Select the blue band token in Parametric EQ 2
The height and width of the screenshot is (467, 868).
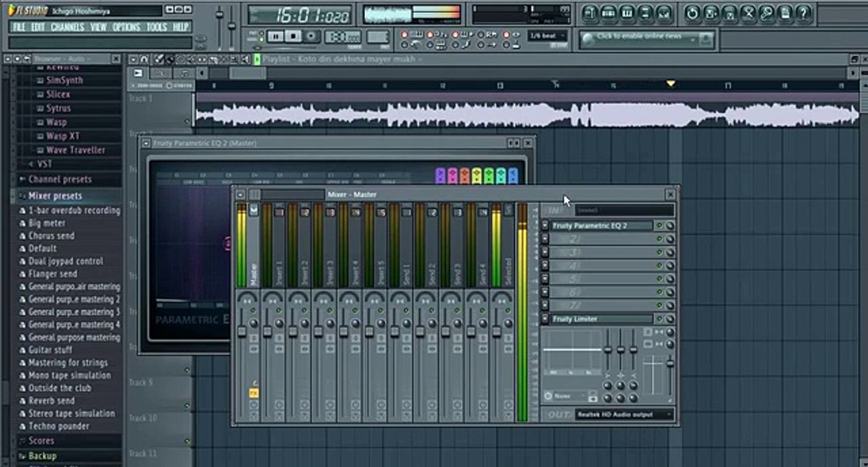(513, 175)
